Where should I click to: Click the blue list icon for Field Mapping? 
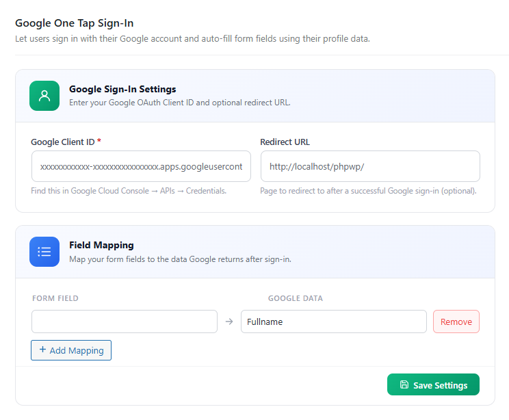tap(44, 252)
